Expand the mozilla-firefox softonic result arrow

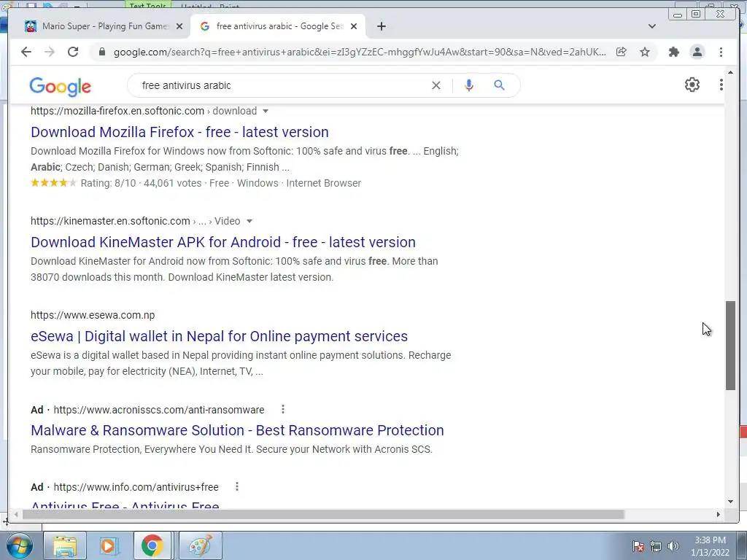[x=266, y=111]
